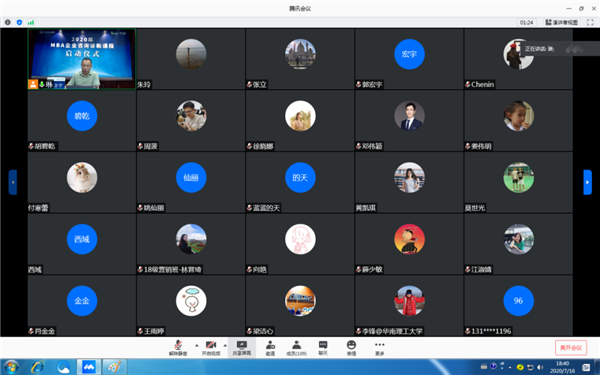Open the emoji reactions icon
The width and height of the screenshot is (600, 375).
pyautogui.click(x=351, y=348)
